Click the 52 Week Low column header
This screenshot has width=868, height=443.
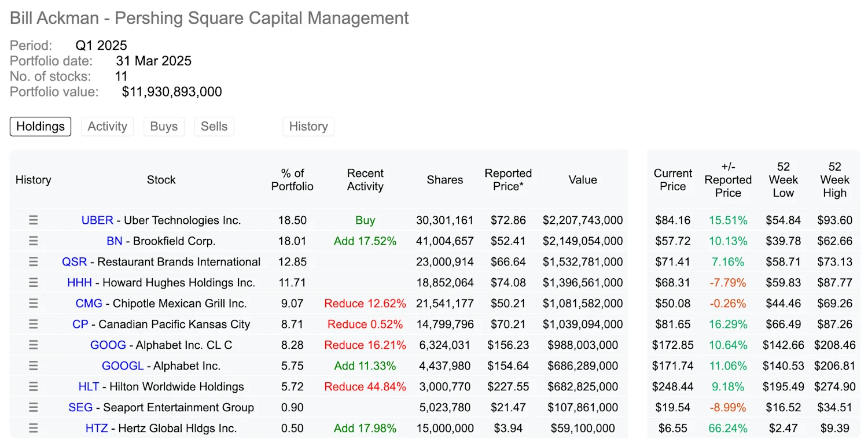pyautogui.click(x=784, y=180)
